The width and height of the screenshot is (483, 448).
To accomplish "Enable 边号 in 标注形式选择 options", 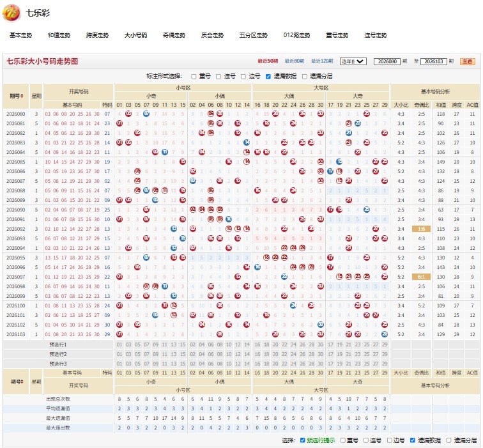I will 243,77.
